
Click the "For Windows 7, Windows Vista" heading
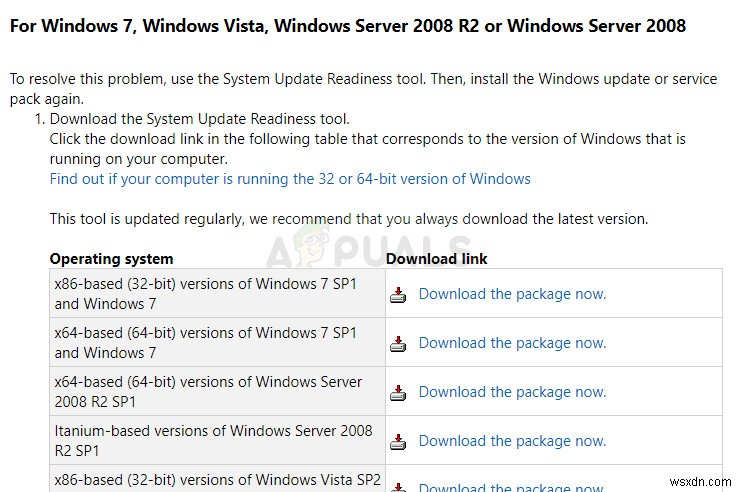(x=348, y=27)
